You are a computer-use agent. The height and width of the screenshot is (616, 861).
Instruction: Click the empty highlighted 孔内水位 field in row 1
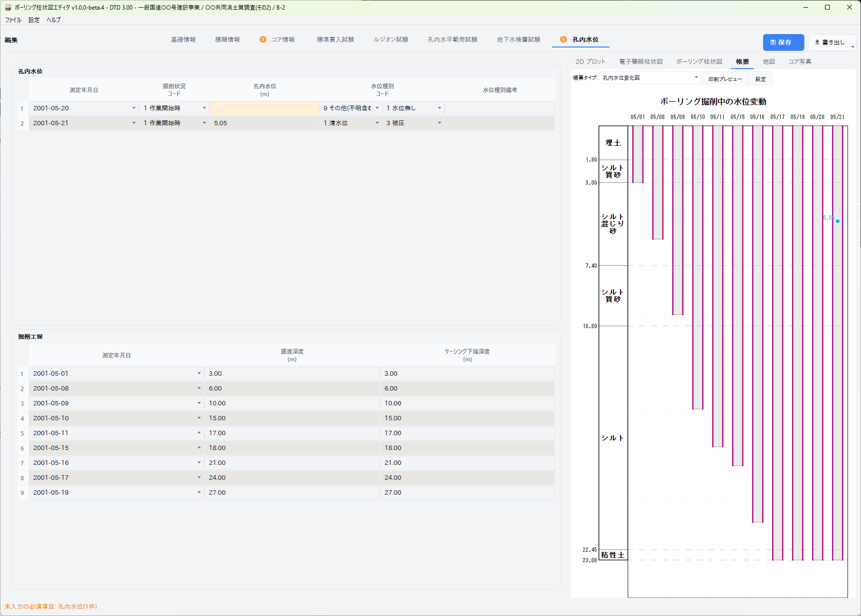click(264, 108)
